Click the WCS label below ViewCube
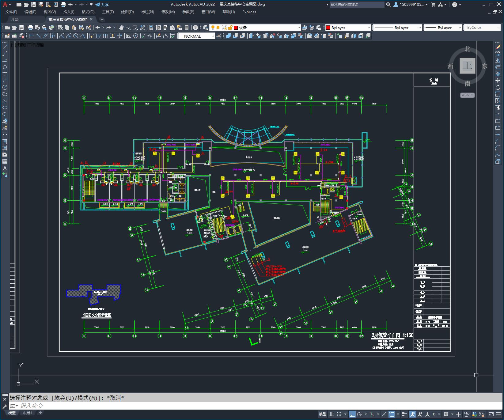Image resolution: width=504 pixels, height=420 pixels. (467, 95)
